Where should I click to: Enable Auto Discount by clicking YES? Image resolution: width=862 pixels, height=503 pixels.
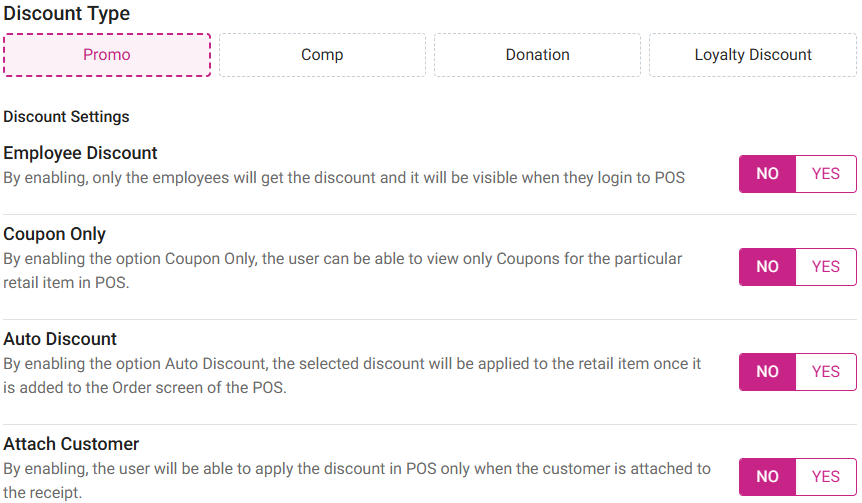(826, 372)
